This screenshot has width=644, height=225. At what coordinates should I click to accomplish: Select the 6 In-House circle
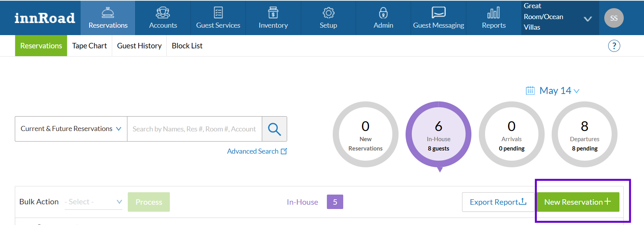pyautogui.click(x=439, y=135)
